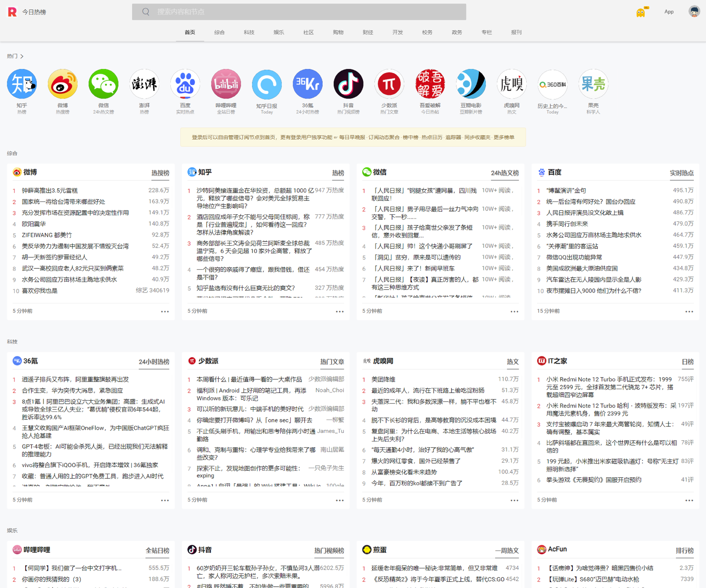Open the three-dot menu on 36氪 card
The image size is (706, 588).
[x=165, y=501]
